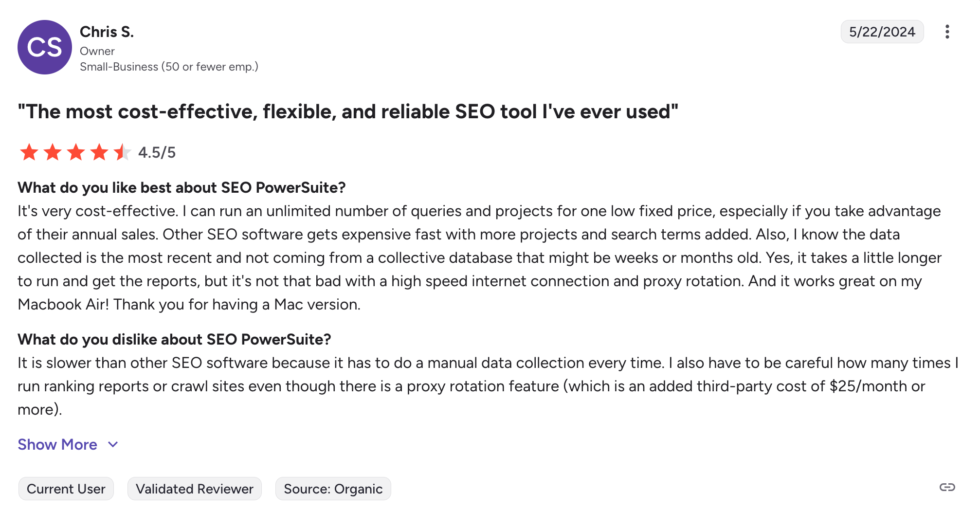Screen dimensions: 980x511
Task: Click the CS reviewer avatar
Action: (45, 47)
